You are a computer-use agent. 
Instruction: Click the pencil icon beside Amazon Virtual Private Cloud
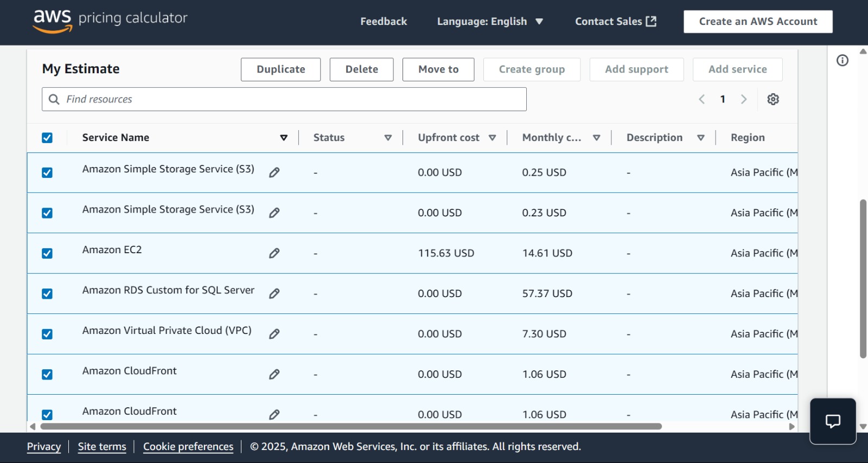(275, 334)
